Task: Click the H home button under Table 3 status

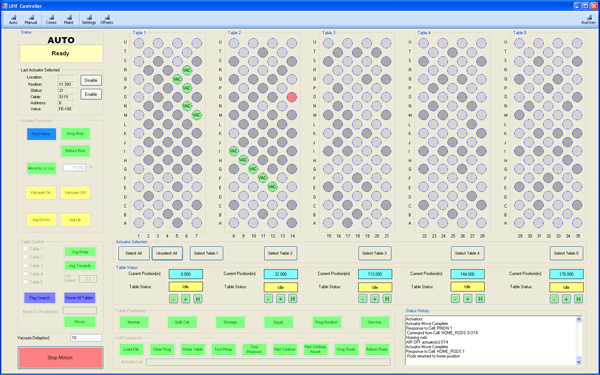Action: [x=387, y=299]
